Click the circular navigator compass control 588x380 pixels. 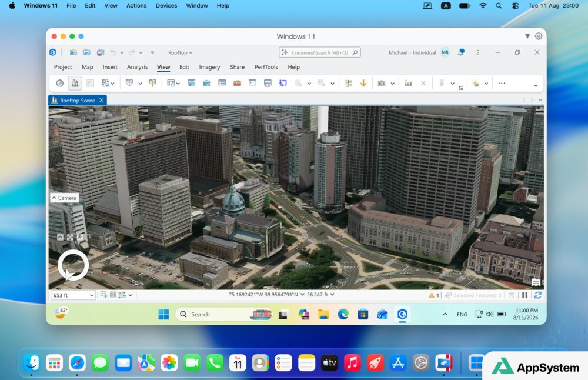click(73, 265)
